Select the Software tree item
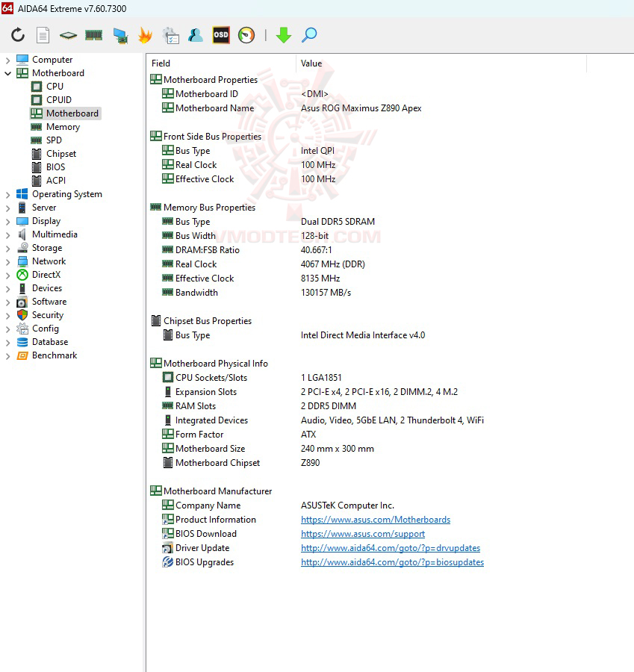This screenshot has height=672, width=634. (x=49, y=302)
